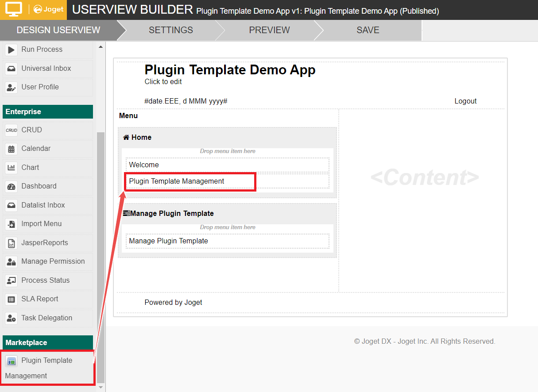Image resolution: width=538 pixels, height=392 pixels.
Task: Click the house icon beside Home category
Action: click(126, 138)
